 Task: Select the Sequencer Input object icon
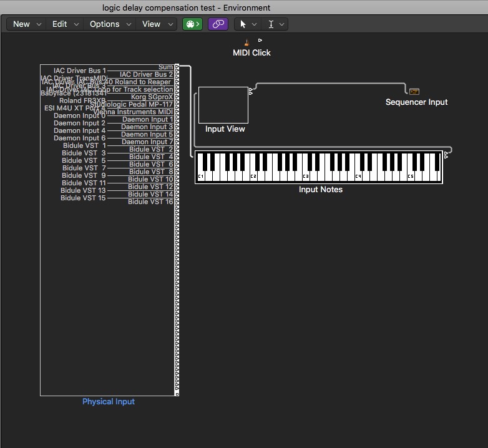(x=414, y=92)
